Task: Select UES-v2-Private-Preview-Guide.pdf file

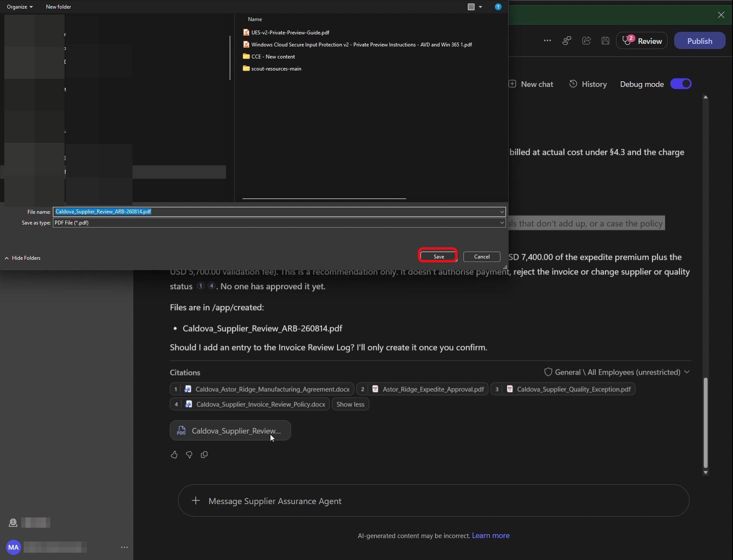Action: pyautogui.click(x=286, y=33)
